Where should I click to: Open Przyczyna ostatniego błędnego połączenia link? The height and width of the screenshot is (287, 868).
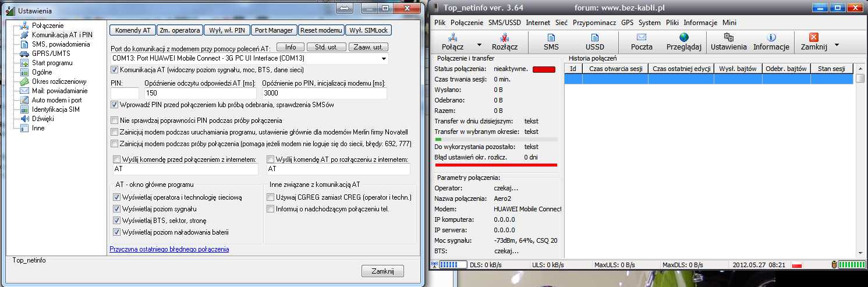(169, 249)
